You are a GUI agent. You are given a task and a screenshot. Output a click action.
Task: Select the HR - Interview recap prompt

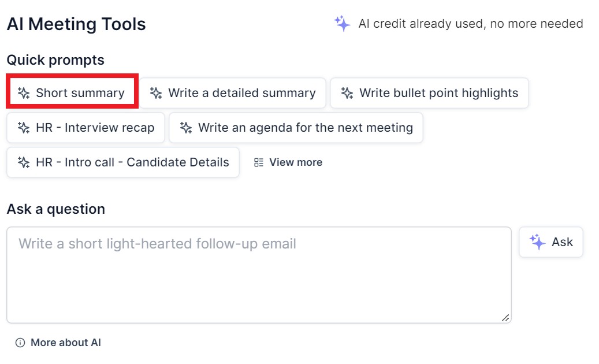pyautogui.click(x=85, y=128)
